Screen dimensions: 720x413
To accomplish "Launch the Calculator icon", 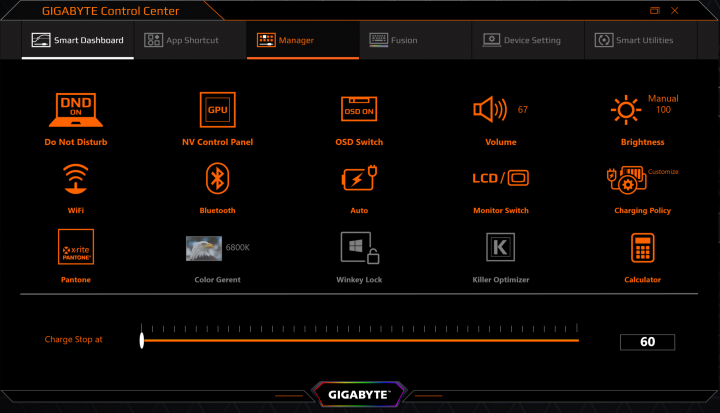I will [642, 248].
